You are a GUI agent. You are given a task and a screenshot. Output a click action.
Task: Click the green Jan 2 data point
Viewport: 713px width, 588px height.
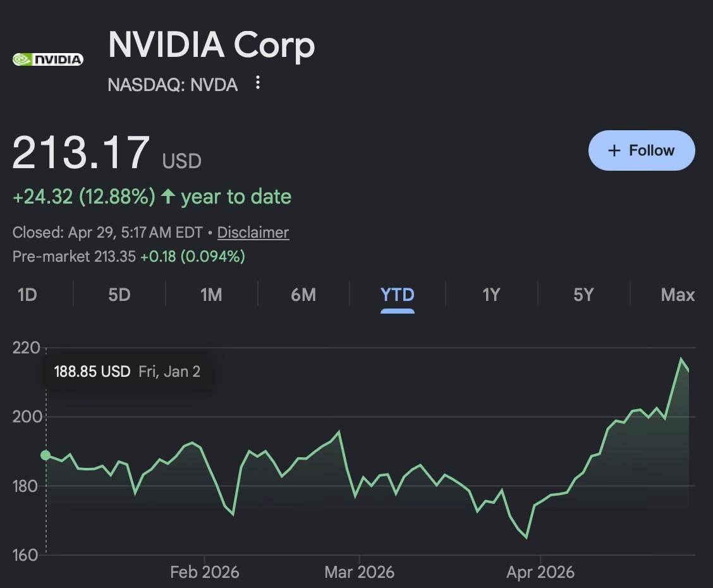[46, 455]
